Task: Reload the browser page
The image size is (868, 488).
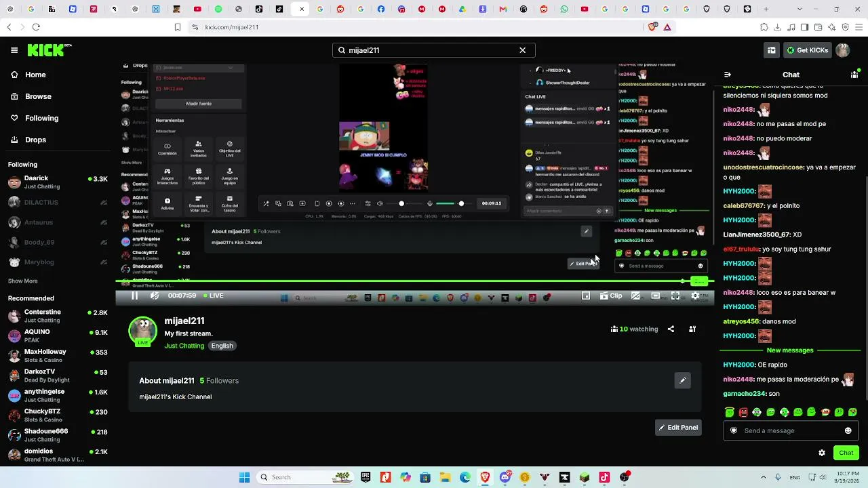Action: (36, 27)
